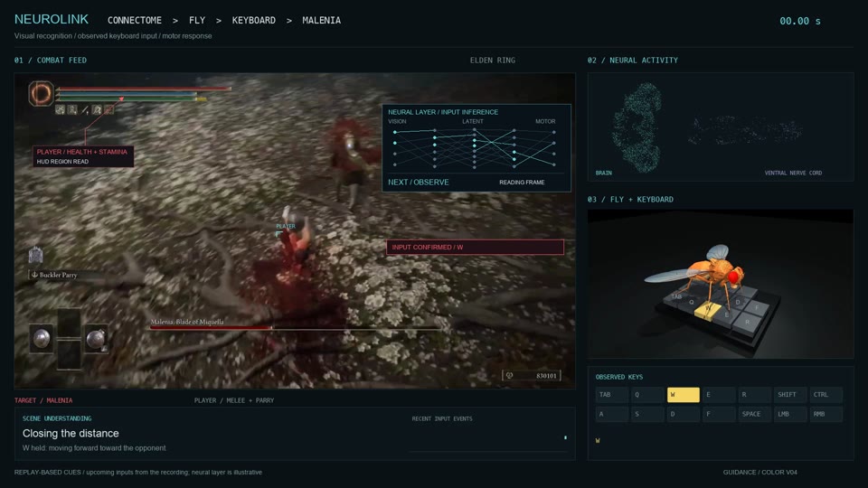The width and height of the screenshot is (868, 488).
Task: Click the neural layer network diagram
Action: (x=475, y=147)
